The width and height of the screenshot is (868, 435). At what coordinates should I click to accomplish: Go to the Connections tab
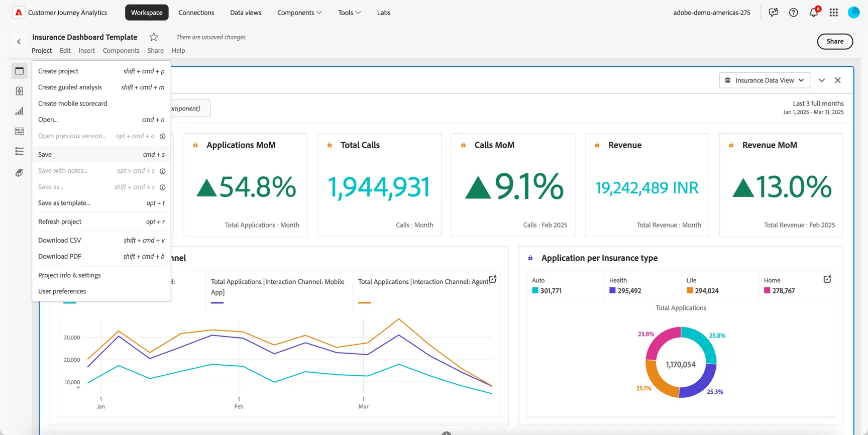click(x=196, y=13)
